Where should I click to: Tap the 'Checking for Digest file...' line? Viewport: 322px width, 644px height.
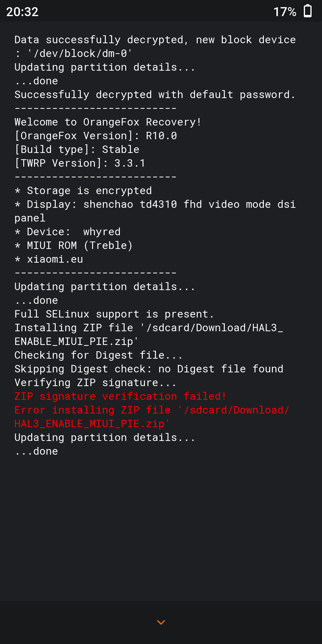(98, 355)
